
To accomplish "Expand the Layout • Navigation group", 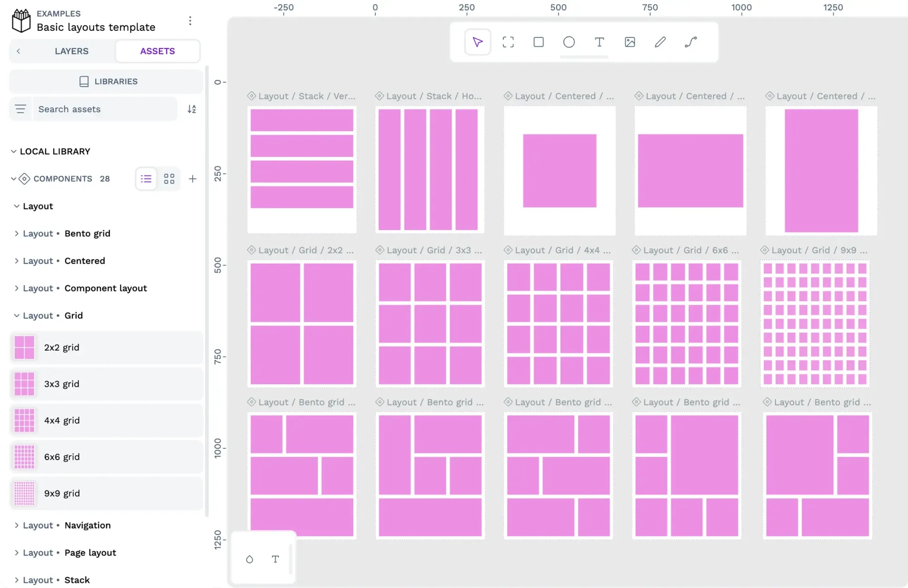I will pyautogui.click(x=17, y=525).
